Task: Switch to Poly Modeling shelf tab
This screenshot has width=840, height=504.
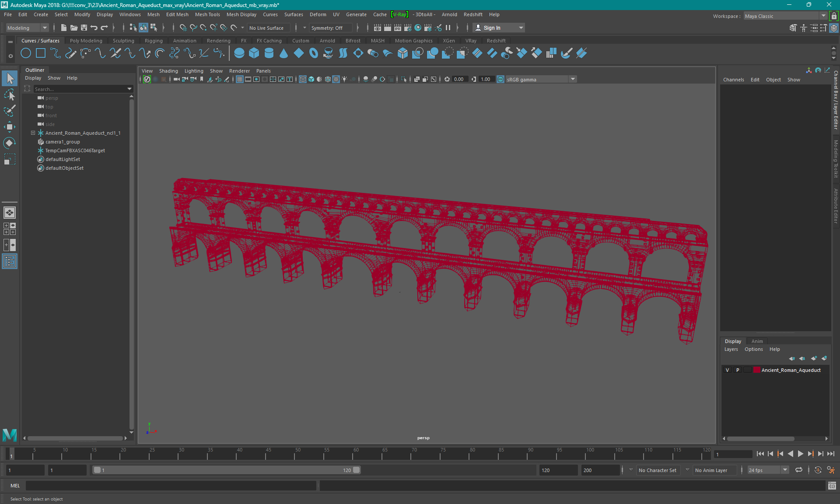Action: point(86,41)
